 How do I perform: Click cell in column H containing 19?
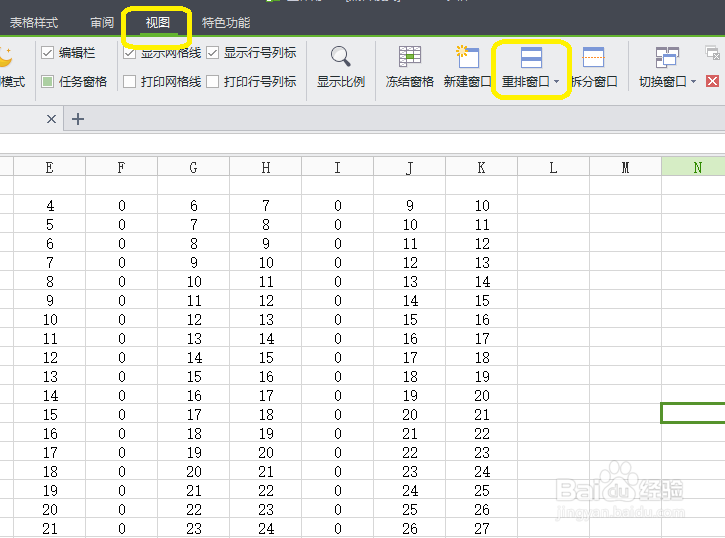[x=266, y=434]
